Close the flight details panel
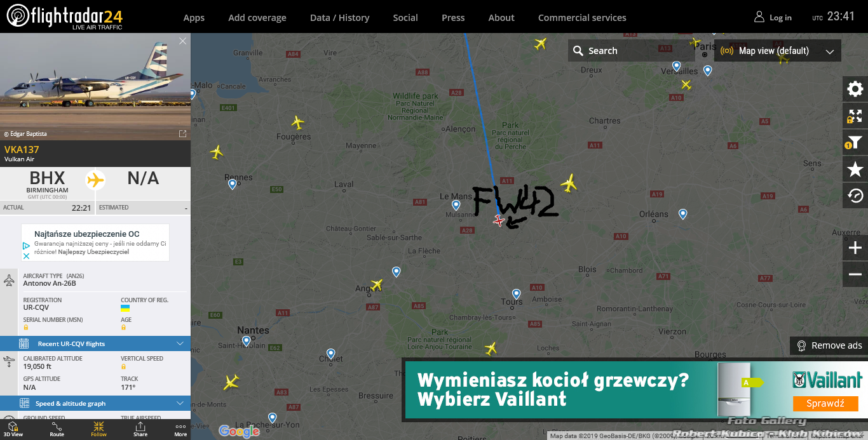Screen dimensions: 868x440 183,41
